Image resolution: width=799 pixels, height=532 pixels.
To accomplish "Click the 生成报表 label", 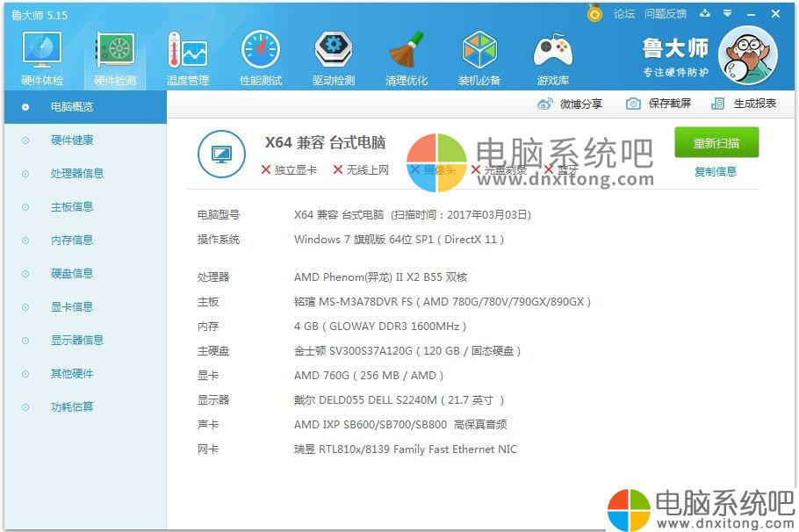I will tap(755, 104).
